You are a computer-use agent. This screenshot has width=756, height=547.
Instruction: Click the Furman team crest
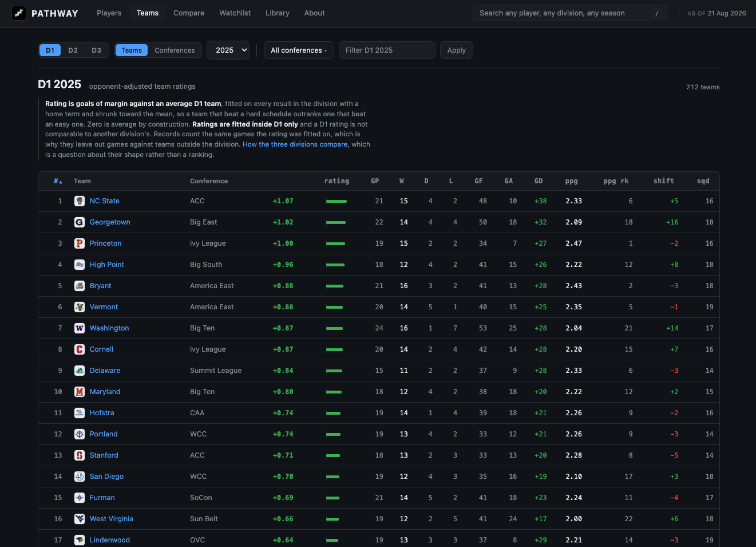coord(80,498)
